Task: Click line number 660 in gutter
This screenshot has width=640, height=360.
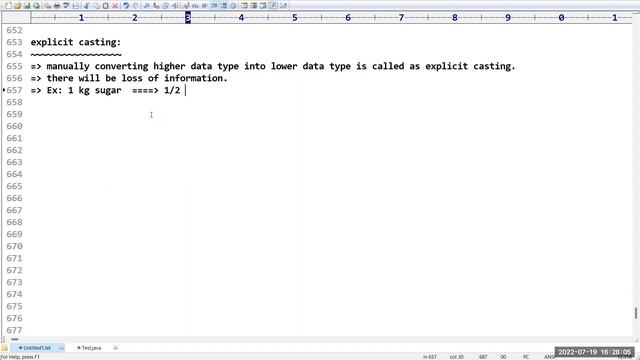Action: coord(14,126)
